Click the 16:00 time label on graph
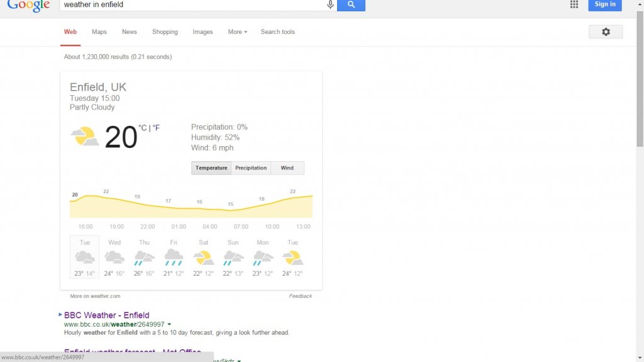The image size is (644, 362). (x=86, y=227)
